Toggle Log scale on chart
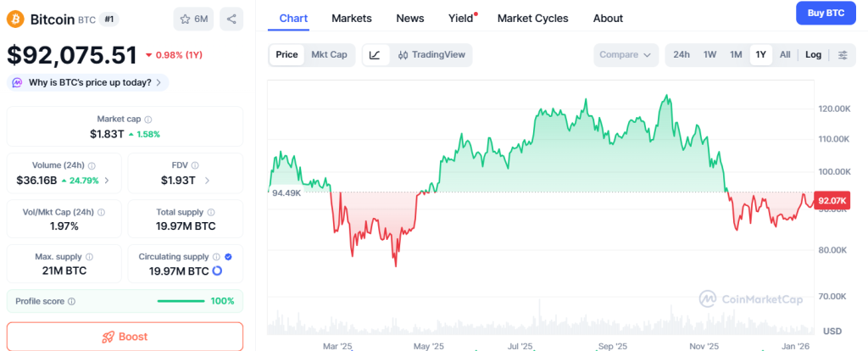 (x=813, y=55)
